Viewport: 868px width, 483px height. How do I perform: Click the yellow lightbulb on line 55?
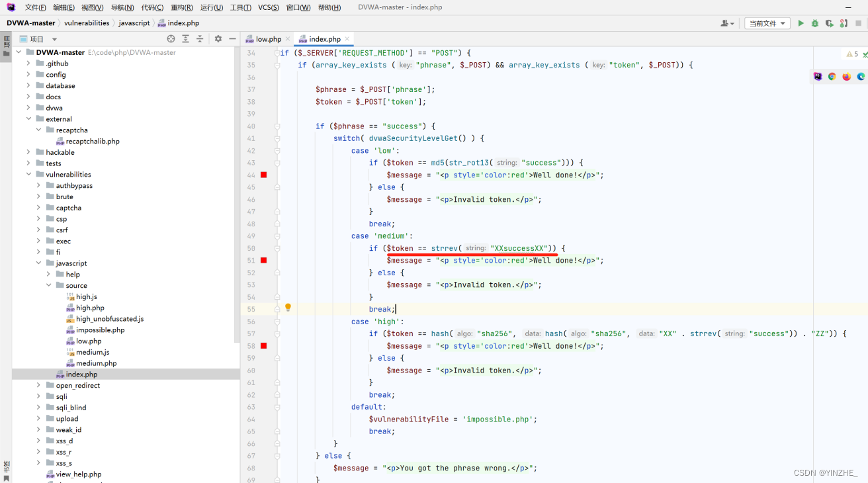coord(288,308)
